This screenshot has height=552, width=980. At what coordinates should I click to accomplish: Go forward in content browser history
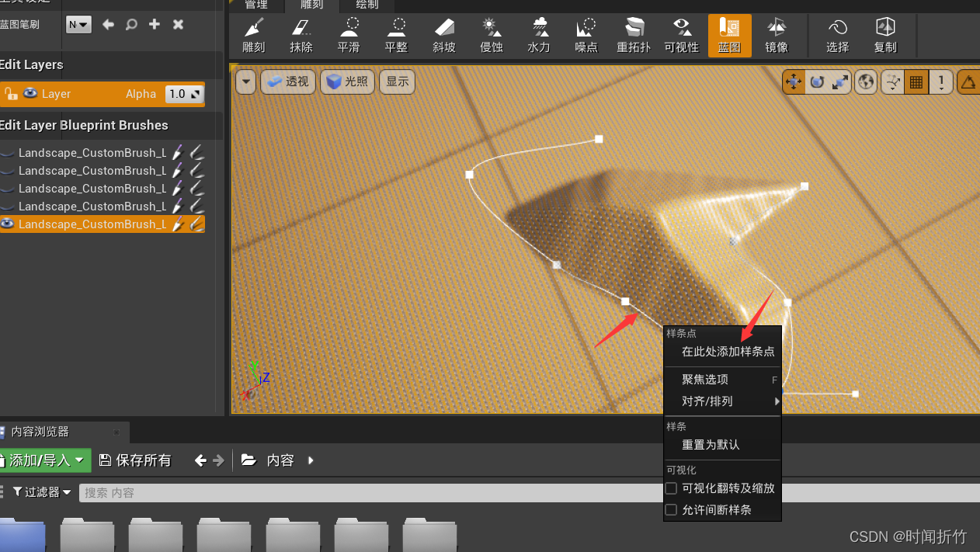point(219,460)
